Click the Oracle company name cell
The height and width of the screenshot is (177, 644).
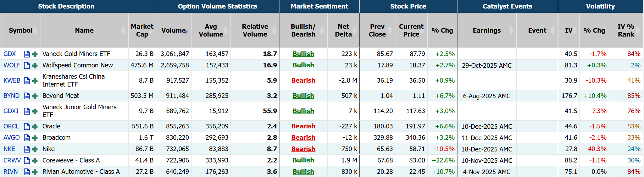click(x=51, y=126)
